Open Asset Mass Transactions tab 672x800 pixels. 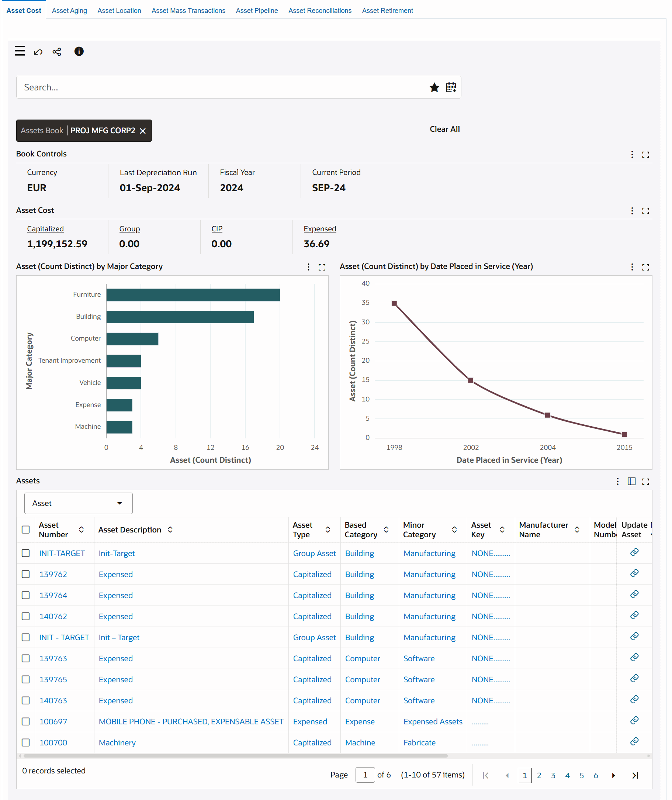tap(188, 11)
